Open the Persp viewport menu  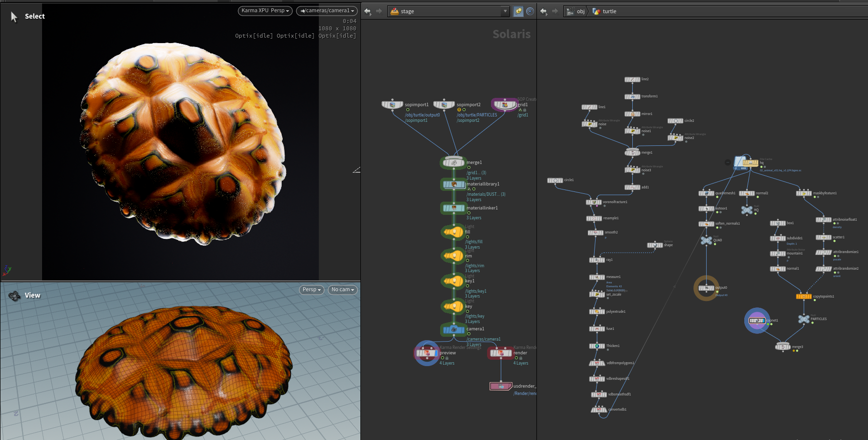(312, 290)
